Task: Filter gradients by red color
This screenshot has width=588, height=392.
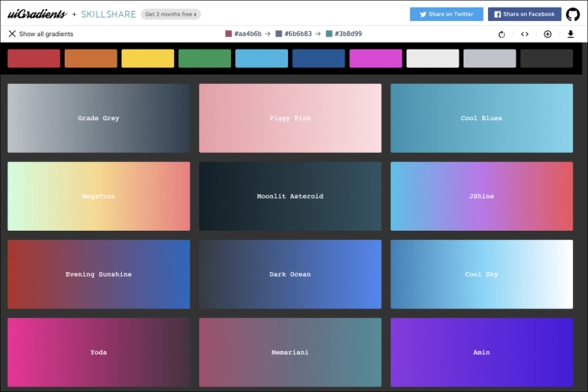Action: pyautogui.click(x=34, y=59)
